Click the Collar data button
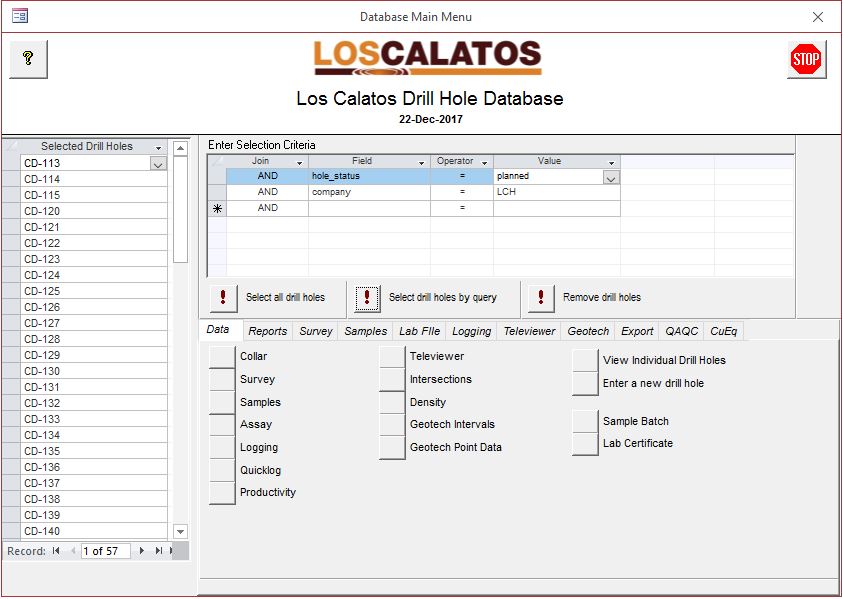This screenshot has width=843, height=599. click(x=222, y=356)
